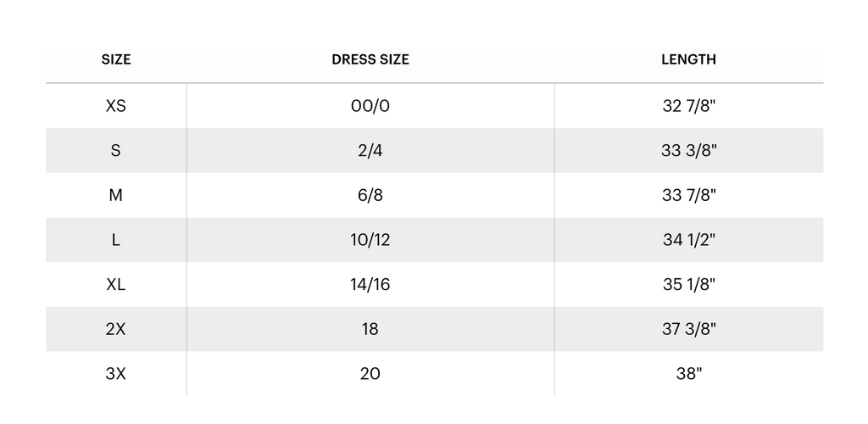Image resolution: width=868 pixels, height=424 pixels.
Task: Click the 14/16 dress size cell
Action: point(370,285)
